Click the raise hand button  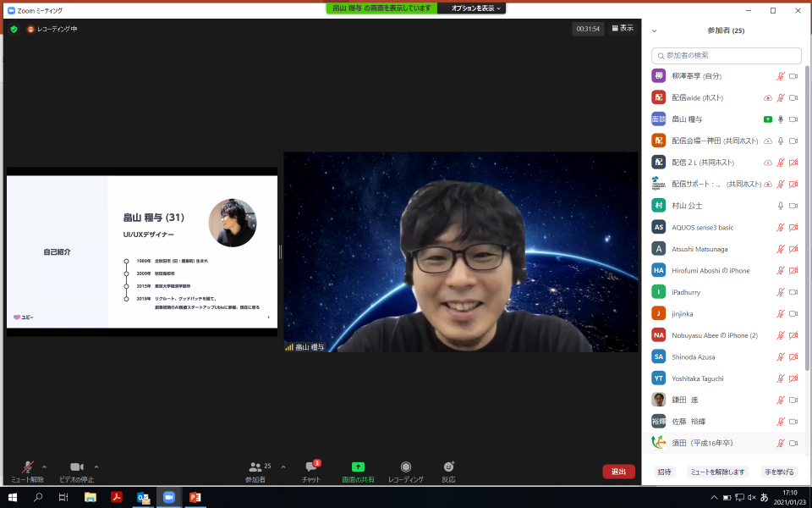(x=779, y=472)
